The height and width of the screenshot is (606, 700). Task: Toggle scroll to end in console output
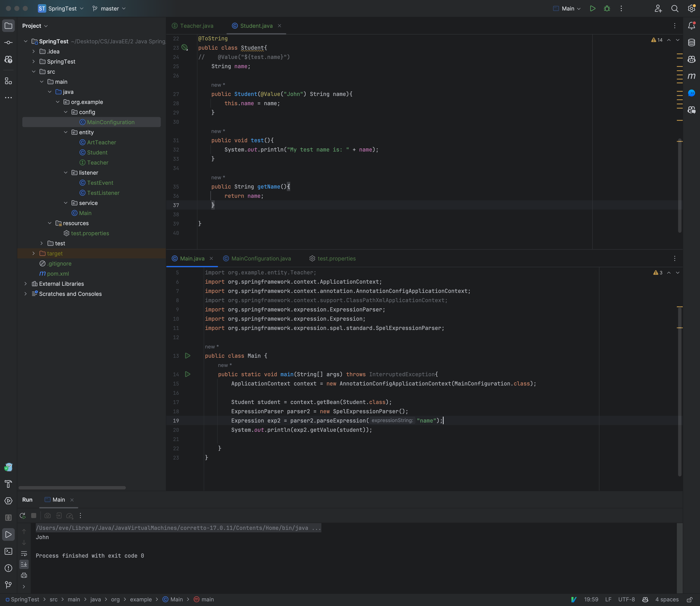(24, 564)
